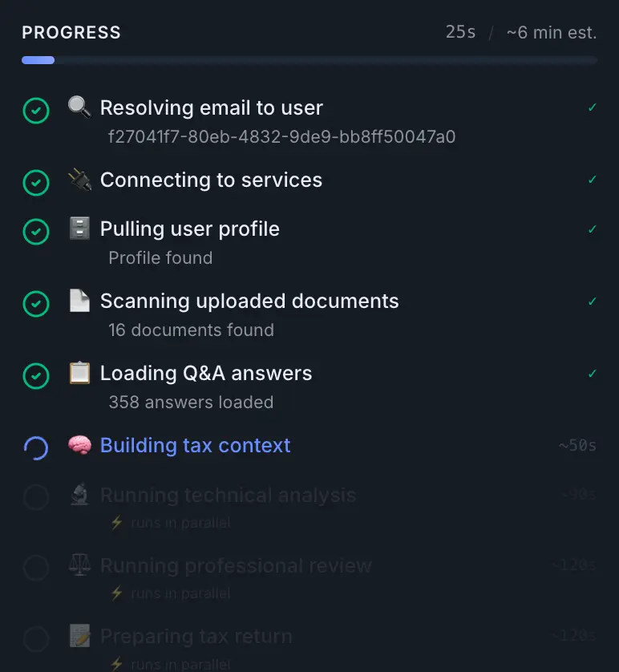Click the green check circle for Loading Q&A answers

[35, 376]
